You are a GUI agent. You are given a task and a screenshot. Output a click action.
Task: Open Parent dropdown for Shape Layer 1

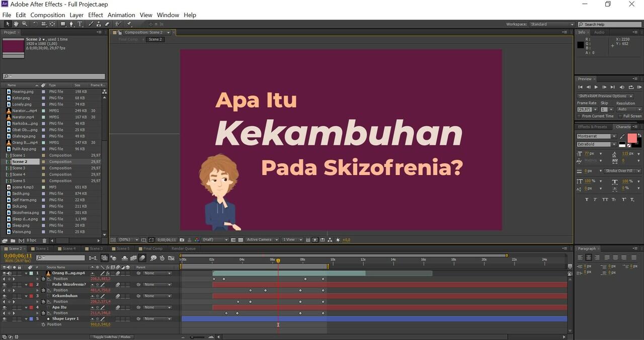tap(157, 319)
